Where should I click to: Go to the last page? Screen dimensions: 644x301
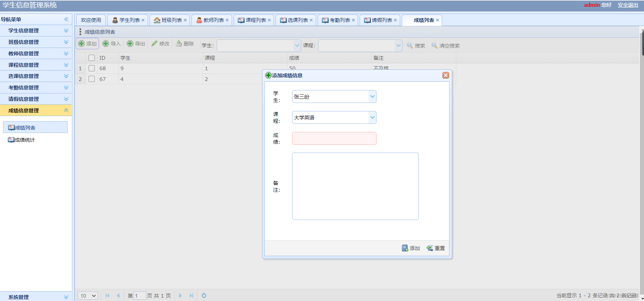(x=191, y=296)
